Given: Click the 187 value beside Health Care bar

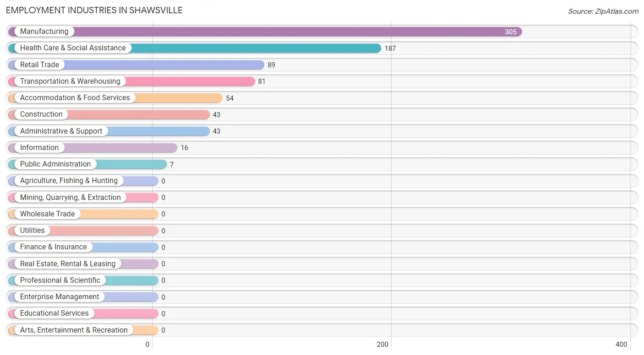Looking at the screenshot, I should coord(390,48).
